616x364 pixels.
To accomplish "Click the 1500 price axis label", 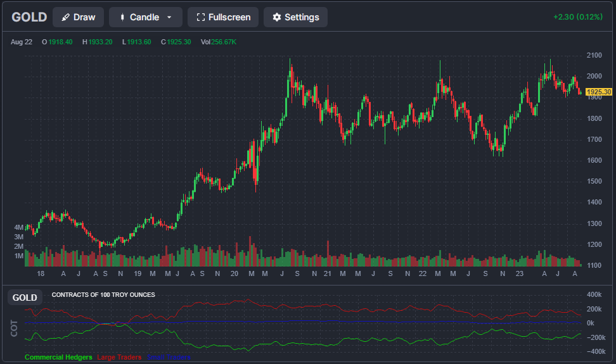I will click(x=594, y=181).
